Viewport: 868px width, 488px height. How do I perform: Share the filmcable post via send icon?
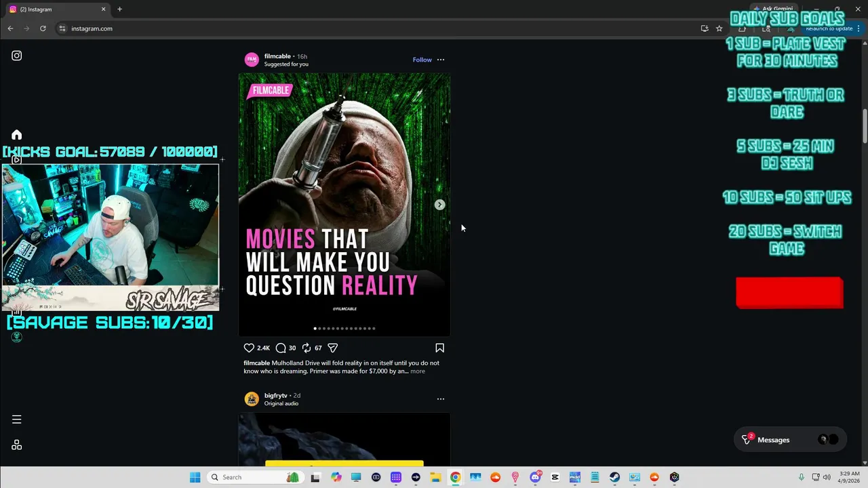333,348
